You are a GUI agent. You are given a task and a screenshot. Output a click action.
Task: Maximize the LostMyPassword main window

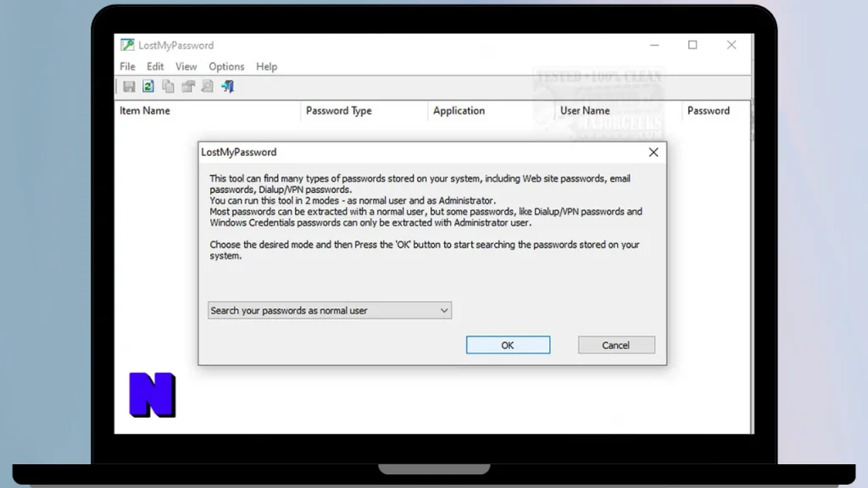pyautogui.click(x=693, y=45)
